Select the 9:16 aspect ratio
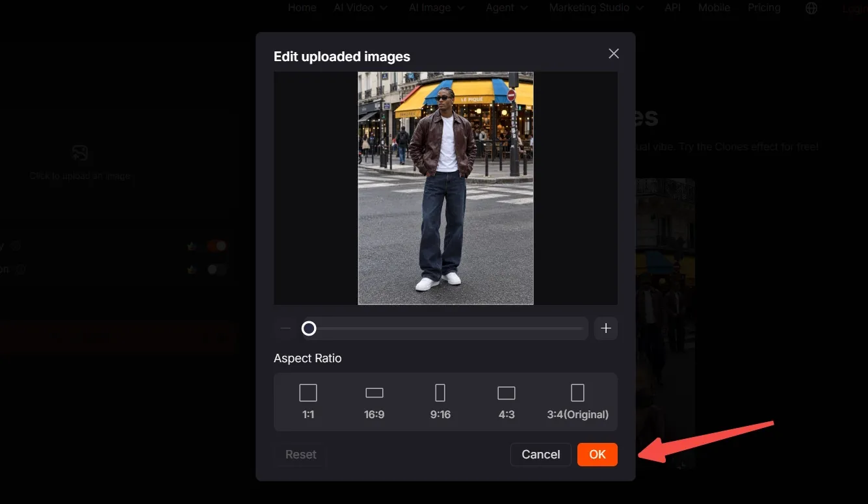 click(440, 401)
